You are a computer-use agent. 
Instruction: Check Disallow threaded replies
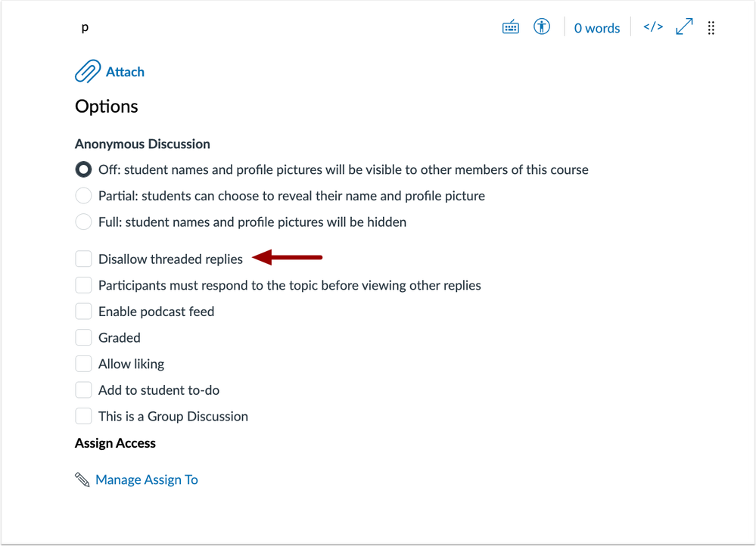click(83, 259)
